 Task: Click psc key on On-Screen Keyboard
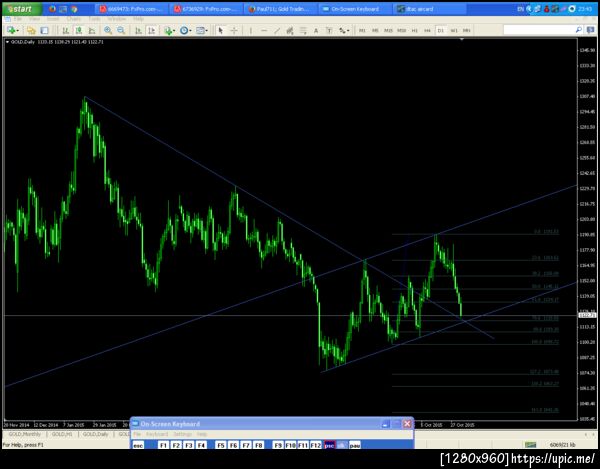click(x=329, y=445)
